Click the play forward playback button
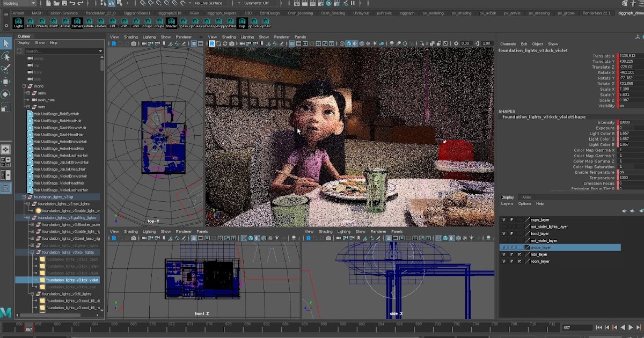Screen dimensions: 644x338 point(631,327)
